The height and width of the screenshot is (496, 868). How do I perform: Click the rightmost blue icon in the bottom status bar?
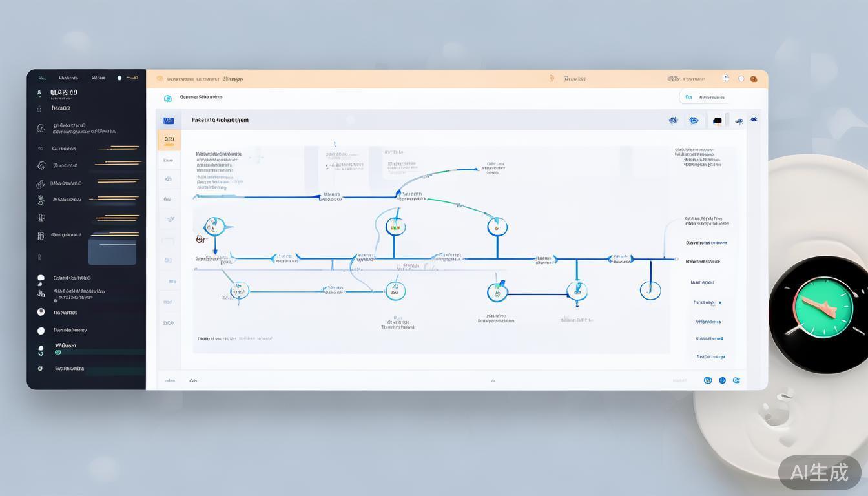(736, 380)
